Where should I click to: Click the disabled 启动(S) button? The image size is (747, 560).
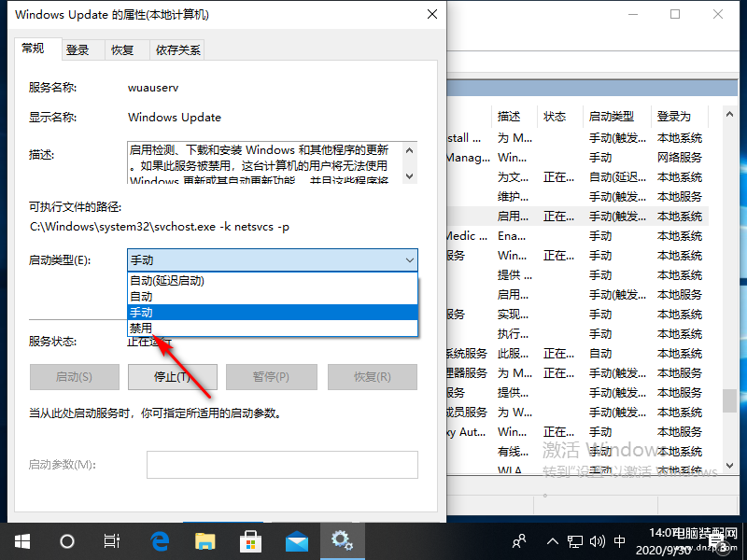click(x=75, y=377)
